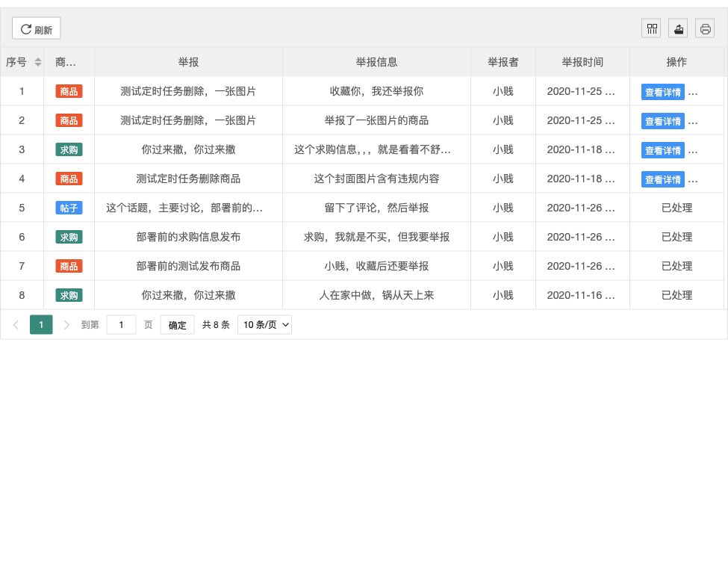Click the print table icon
Viewport: 728px width, 573px height.
pyautogui.click(x=706, y=29)
